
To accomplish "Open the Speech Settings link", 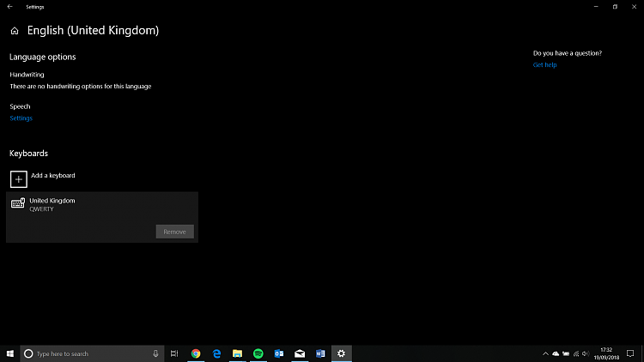I will click(21, 118).
